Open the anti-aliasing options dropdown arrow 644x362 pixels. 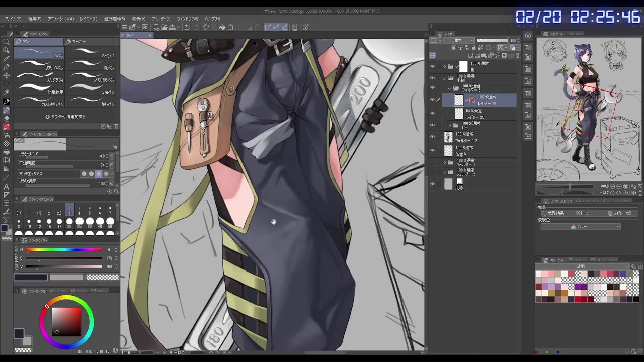(x=111, y=174)
